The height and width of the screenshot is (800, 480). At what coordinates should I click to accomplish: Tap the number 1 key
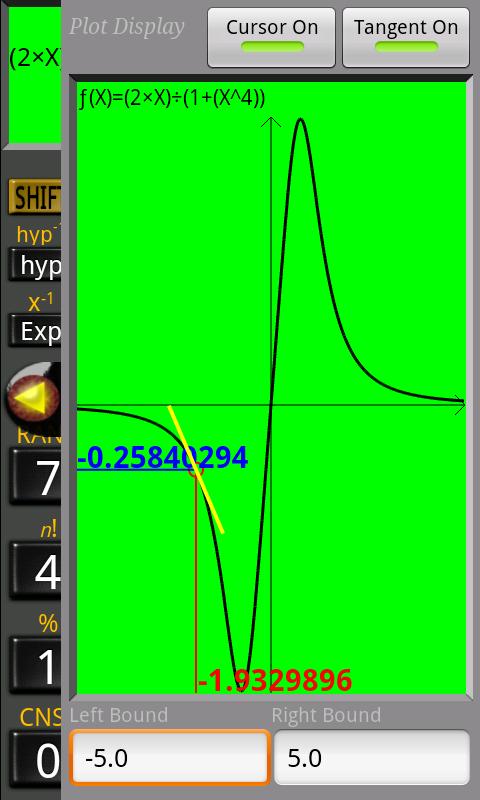tap(35, 665)
